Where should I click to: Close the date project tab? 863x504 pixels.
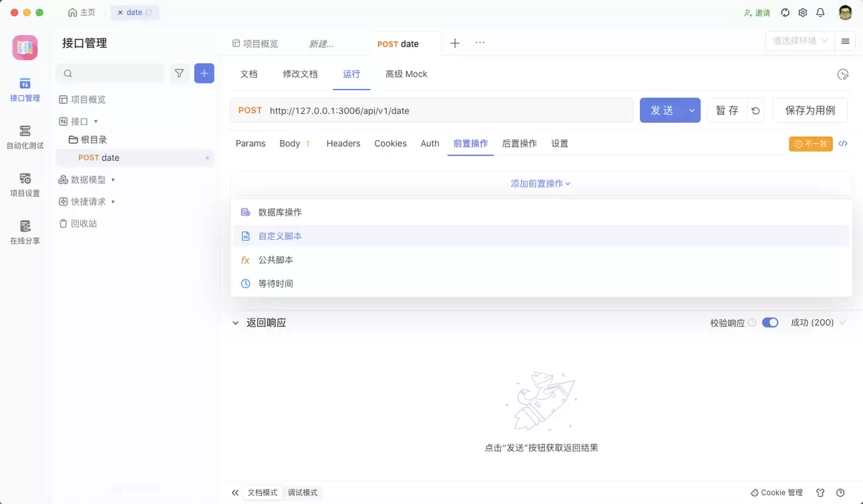click(x=120, y=13)
